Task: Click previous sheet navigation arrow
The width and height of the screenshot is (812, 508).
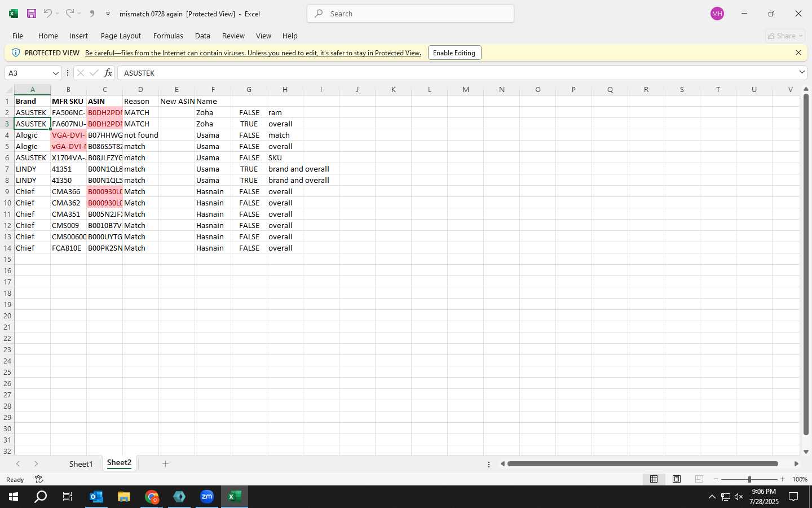Action: click(x=18, y=463)
